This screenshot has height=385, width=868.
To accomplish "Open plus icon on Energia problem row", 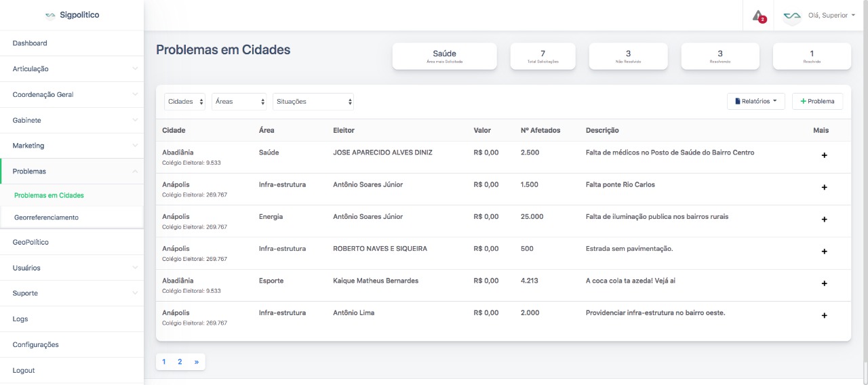I will (x=824, y=219).
